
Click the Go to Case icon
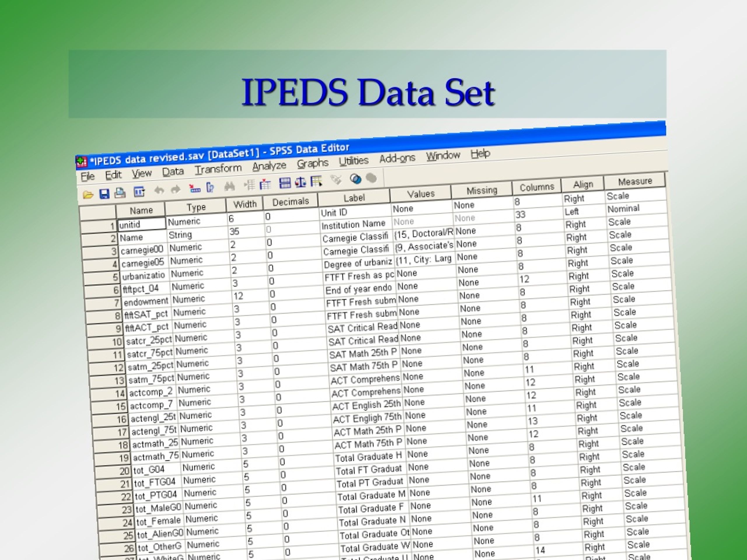[x=195, y=188]
